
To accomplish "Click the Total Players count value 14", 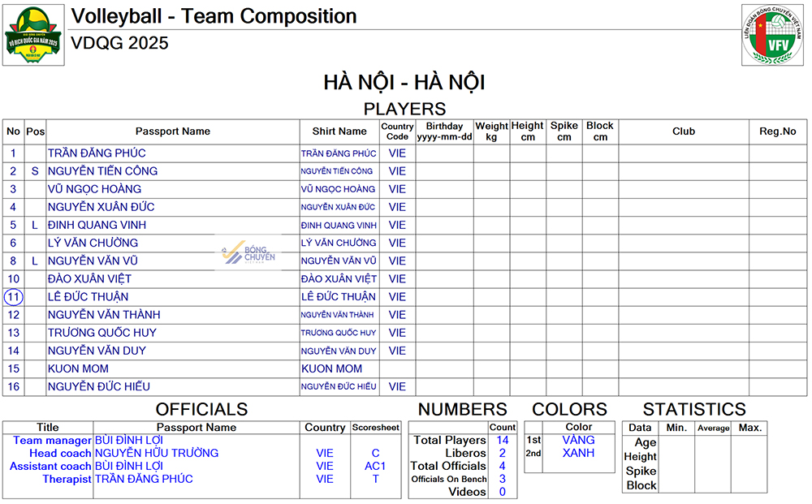I will [x=503, y=440].
